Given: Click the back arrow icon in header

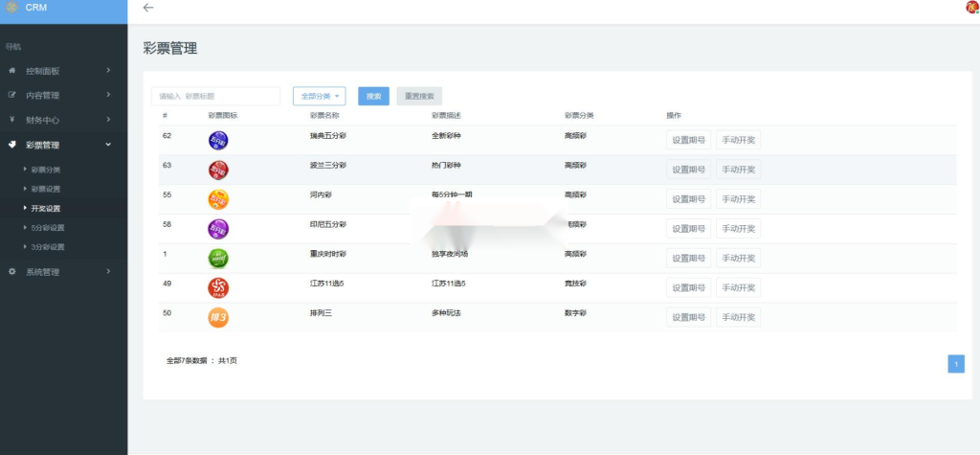Looking at the screenshot, I should (147, 8).
